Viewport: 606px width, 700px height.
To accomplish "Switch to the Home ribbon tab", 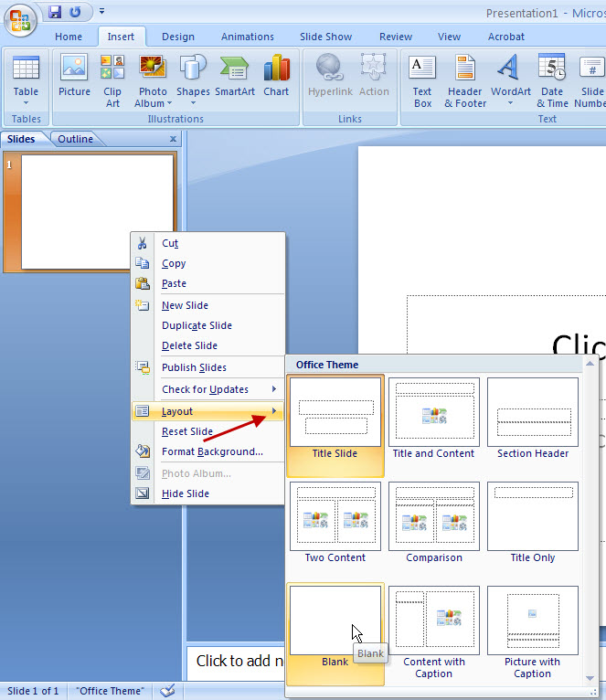I will tap(69, 37).
